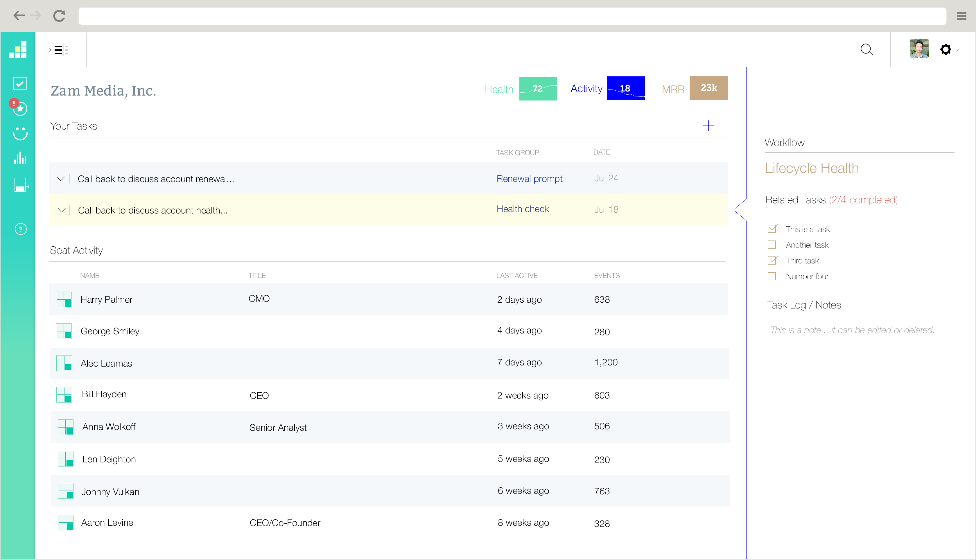Click the note text in Task Log
This screenshot has height=560, width=976.
tap(852, 330)
